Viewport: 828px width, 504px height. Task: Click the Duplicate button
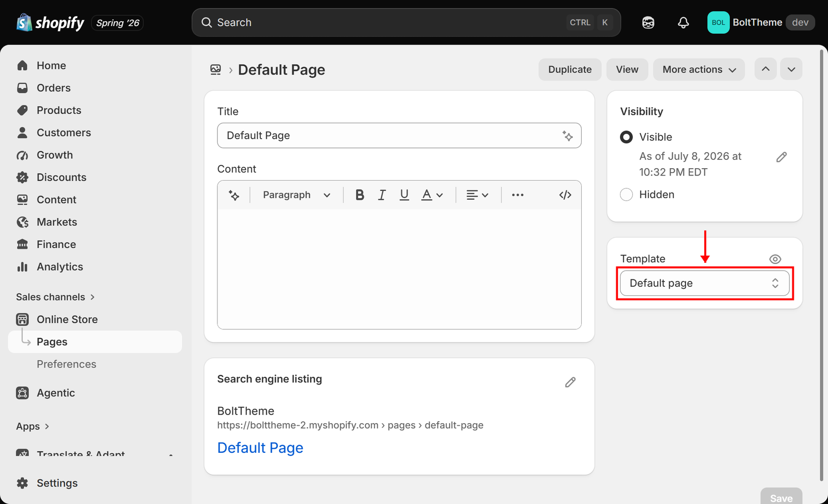pyautogui.click(x=570, y=69)
